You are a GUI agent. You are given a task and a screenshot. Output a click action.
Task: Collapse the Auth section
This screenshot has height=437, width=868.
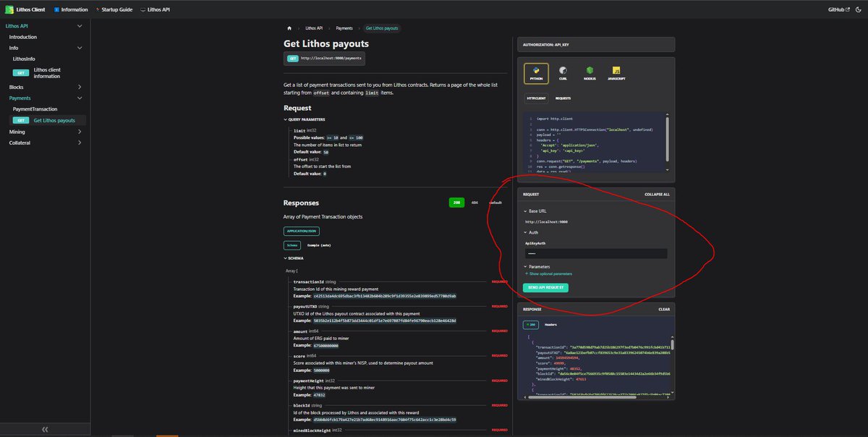click(x=532, y=233)
